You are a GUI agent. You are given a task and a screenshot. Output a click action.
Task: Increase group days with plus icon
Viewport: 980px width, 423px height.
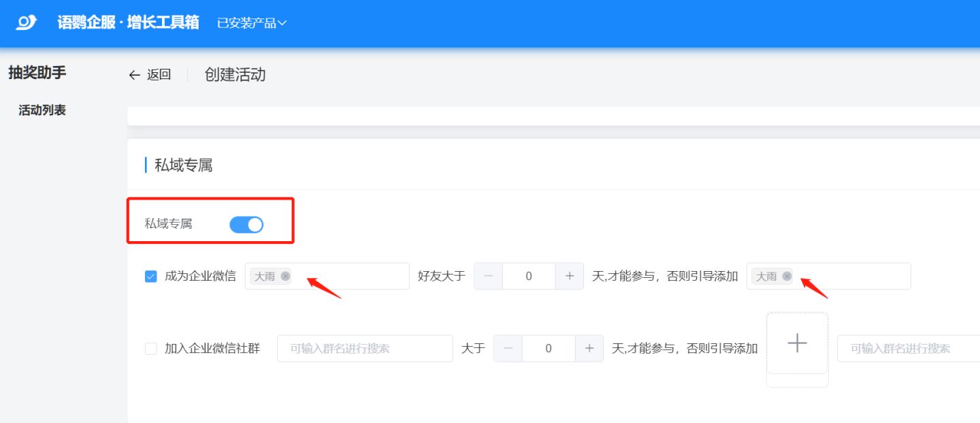click(x=589, y=348)
